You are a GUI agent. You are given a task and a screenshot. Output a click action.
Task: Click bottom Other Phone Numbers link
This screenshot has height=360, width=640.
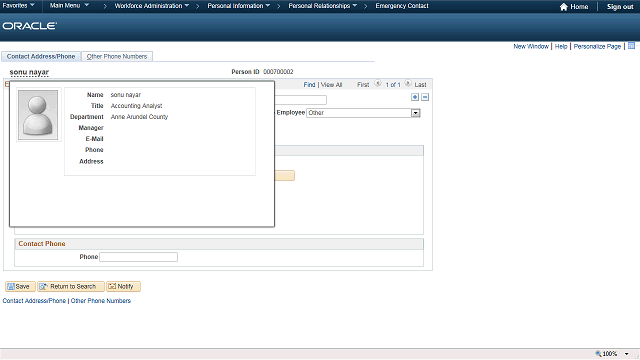[101, 301]
